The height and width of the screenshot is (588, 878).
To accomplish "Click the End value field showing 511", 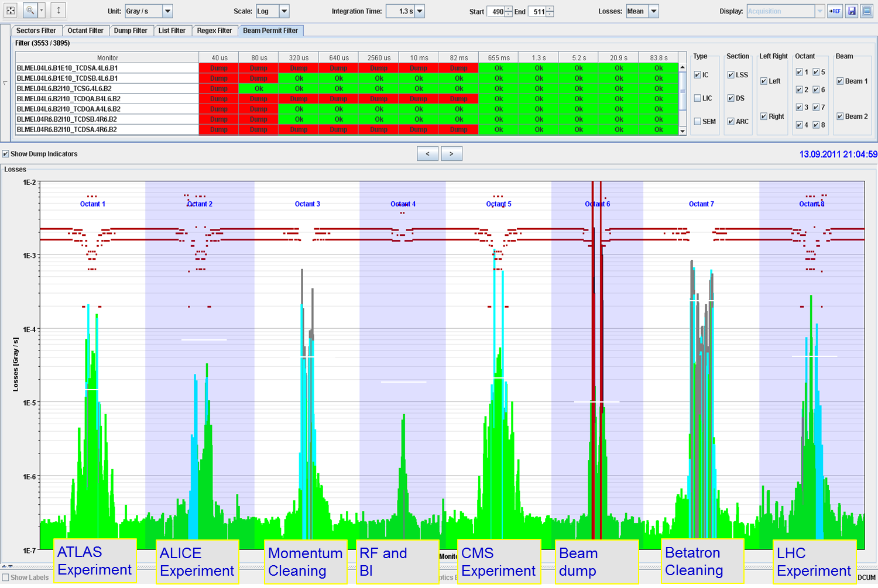I will (537, 11).
